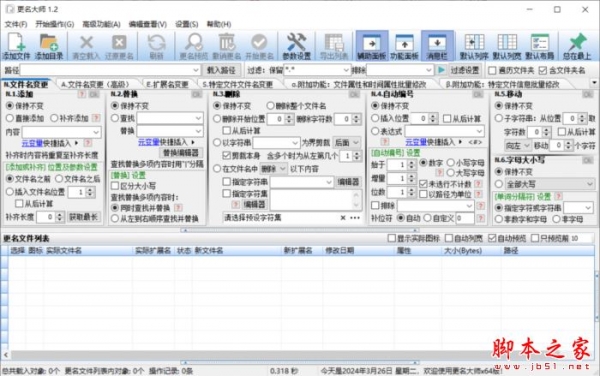Image resolution: width=600 pixels, height=376 pixels.
Task: Toggle the 含文件夹名 checkbox
Action: coord(543,70)
